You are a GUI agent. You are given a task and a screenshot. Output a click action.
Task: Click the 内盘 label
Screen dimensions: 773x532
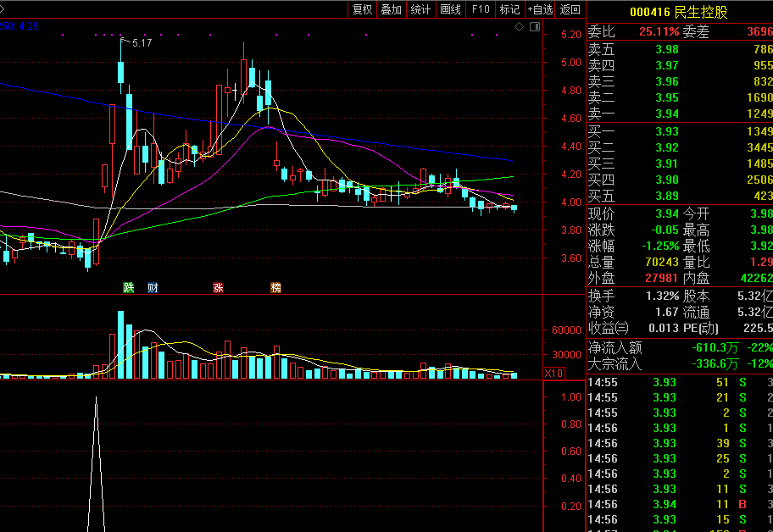[696, 279]
